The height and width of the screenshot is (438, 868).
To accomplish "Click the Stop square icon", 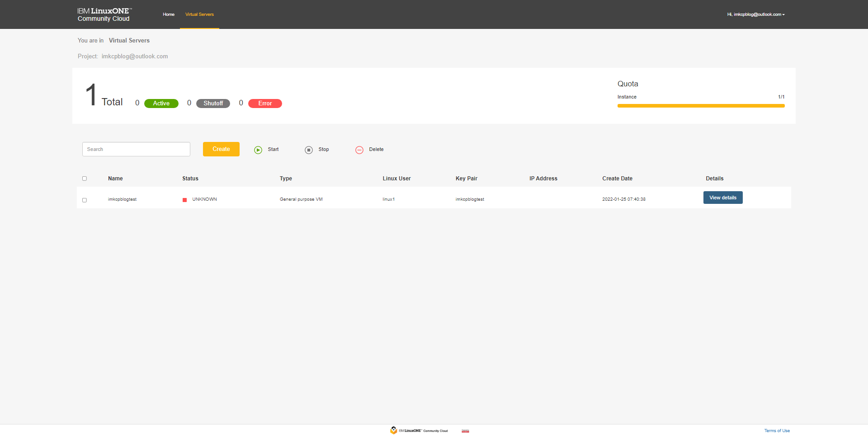I will coord(309,150).
